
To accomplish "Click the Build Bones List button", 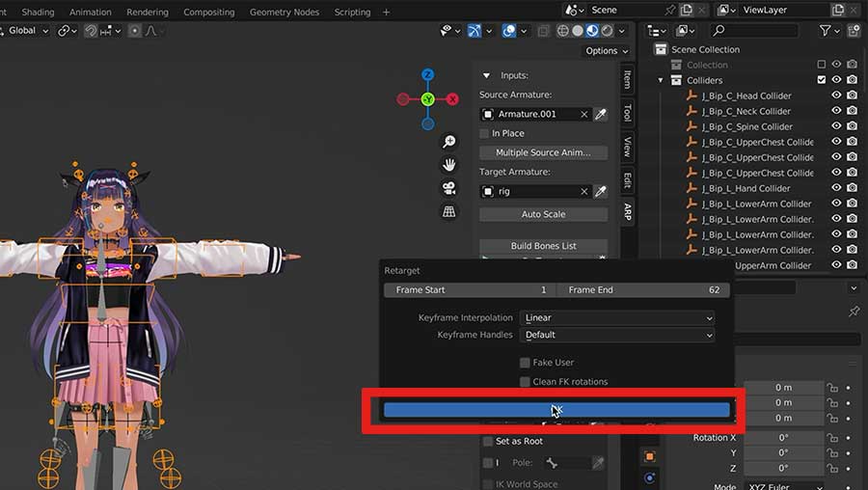I will tap(544, 246).
